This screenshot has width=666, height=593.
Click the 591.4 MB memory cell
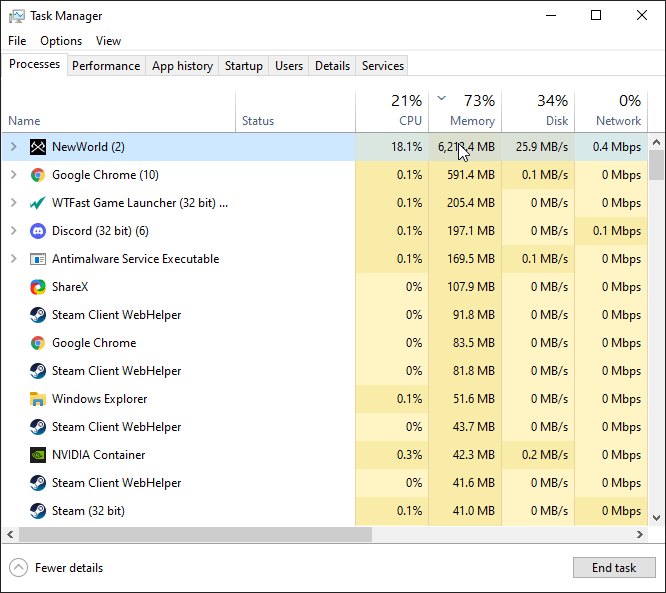click(x=465, y=175)
